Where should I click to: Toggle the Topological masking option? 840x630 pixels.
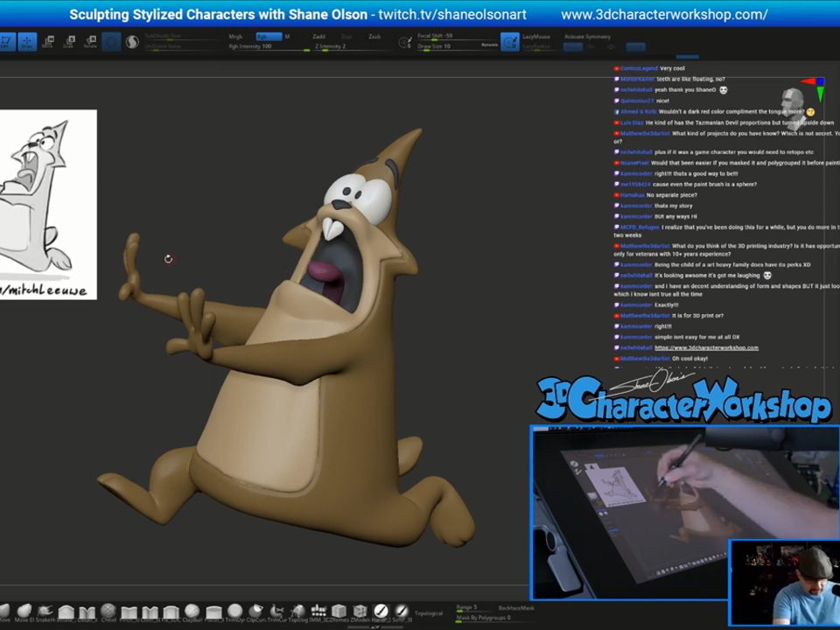coord(429,613)
